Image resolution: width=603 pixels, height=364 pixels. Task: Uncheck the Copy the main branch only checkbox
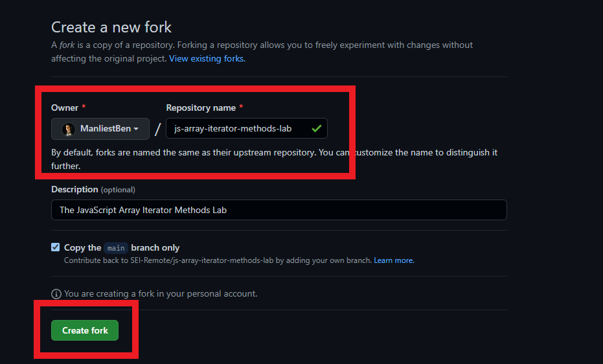pos(56,247)
